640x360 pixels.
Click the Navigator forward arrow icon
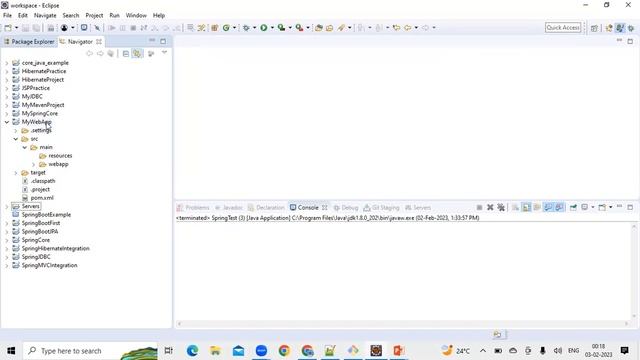tap(100, 53)
